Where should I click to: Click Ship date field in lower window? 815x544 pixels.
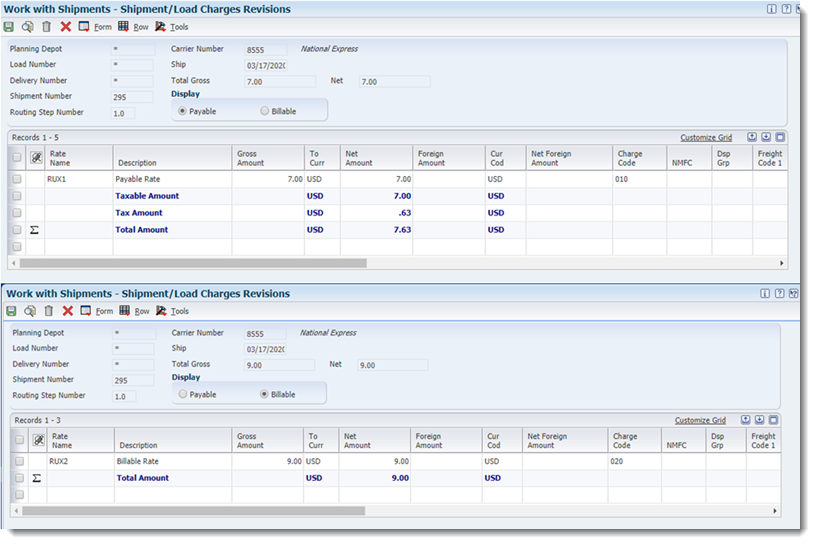tap(266, 349)
